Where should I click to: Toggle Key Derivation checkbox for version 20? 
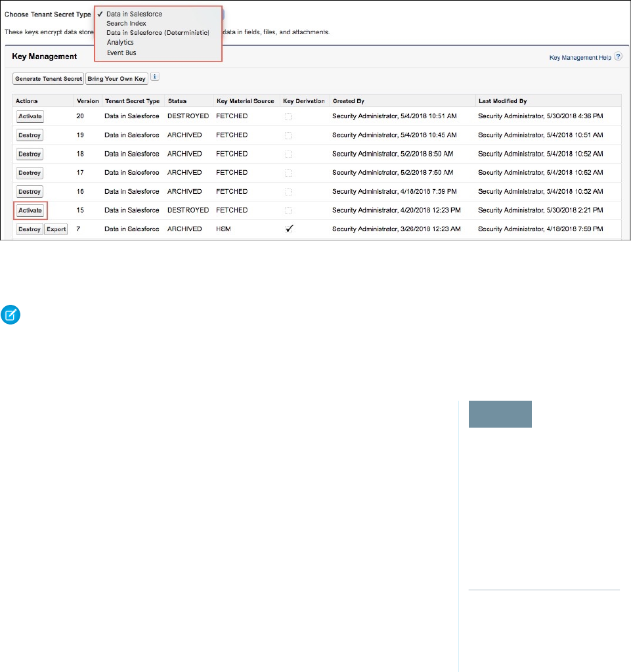pos(288,116)
